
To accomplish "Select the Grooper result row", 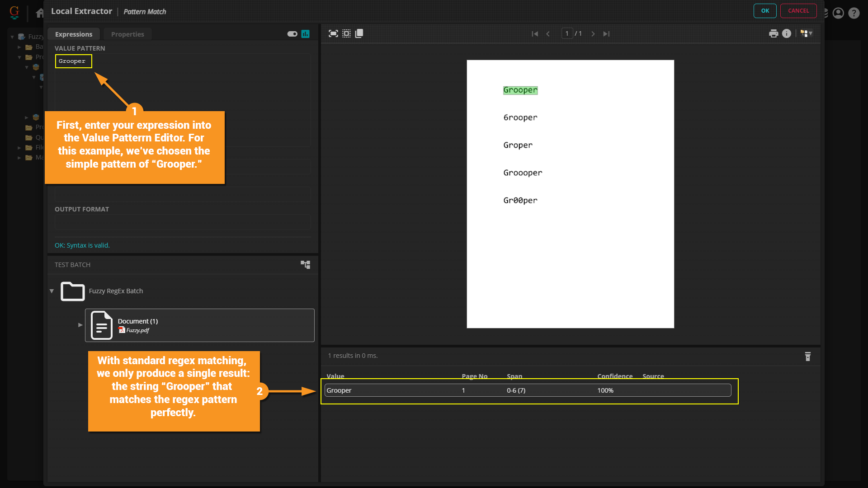I will pyautogui.click(x=527, y=390).
